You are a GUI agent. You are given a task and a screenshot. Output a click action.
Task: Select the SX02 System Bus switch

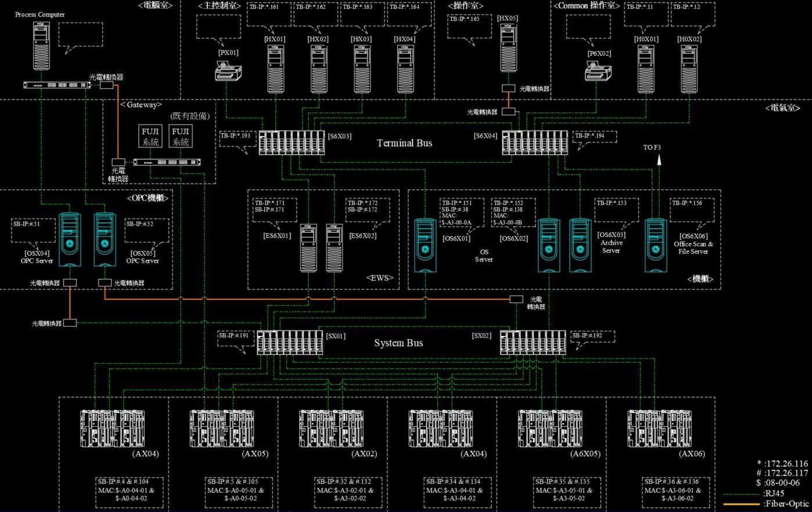coord(533,342)
